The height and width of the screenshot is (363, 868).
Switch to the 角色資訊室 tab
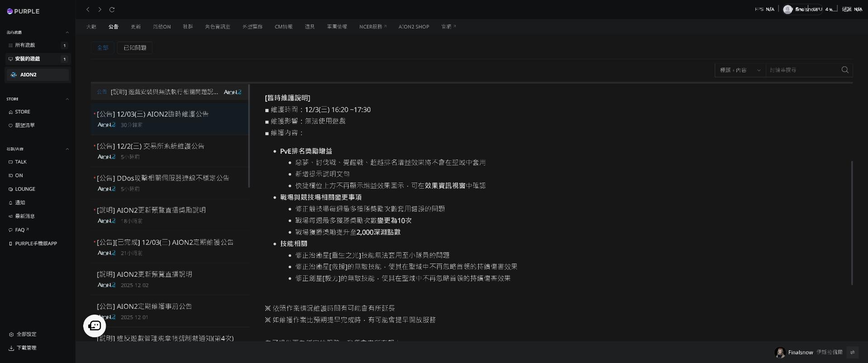tap(217, 27)
